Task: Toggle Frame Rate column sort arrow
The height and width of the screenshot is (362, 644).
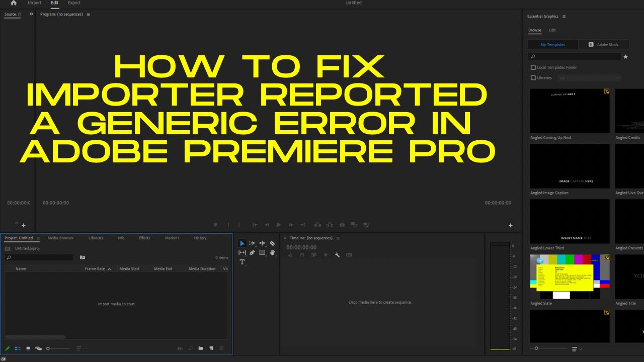Action: (110, 269)
